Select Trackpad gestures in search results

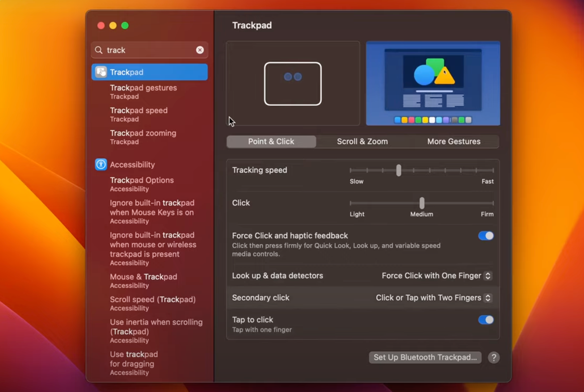(143, 91)
